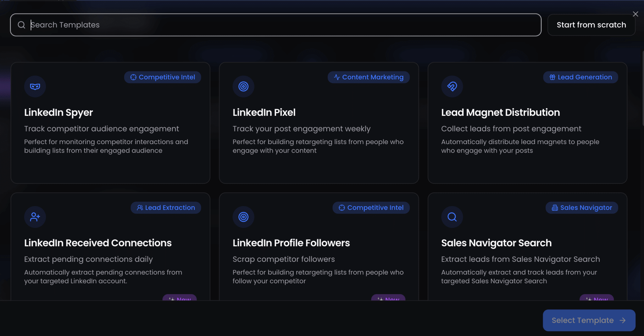
Task: Click Competitive Intel tag on Profile Followers card
Action: pyautogui.click(x=371, y=208)
